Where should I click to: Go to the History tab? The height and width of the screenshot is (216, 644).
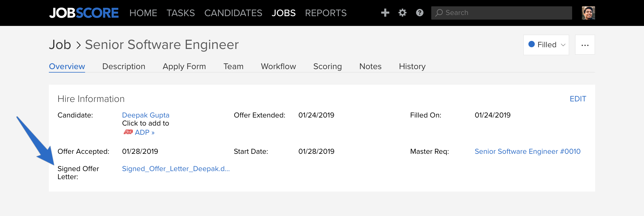tap(412, 67)
